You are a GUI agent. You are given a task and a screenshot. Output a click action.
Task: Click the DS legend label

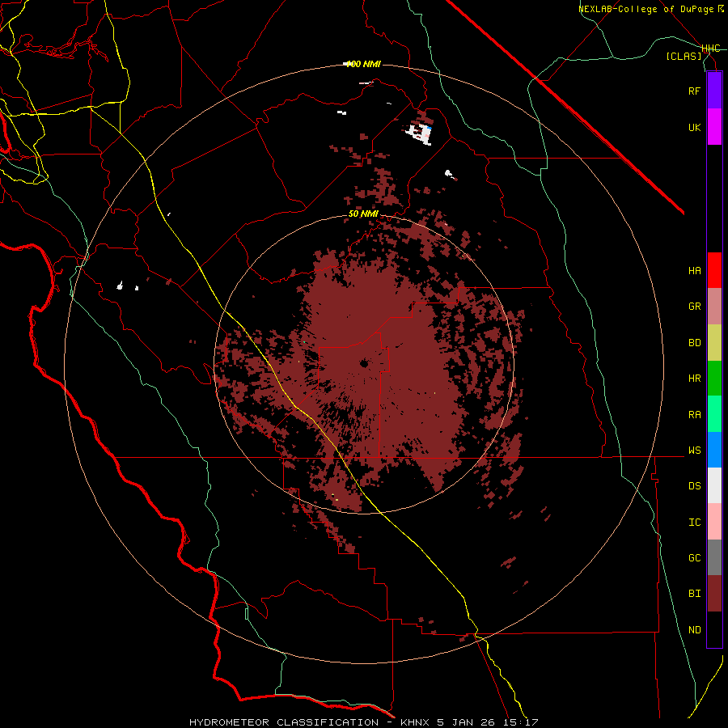point(694,486)
